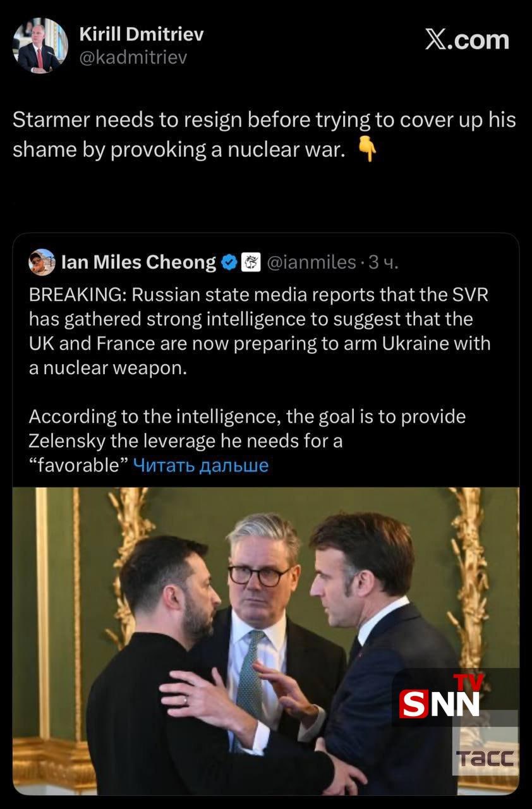Viewport: 532px width, 809px height.
Task: Click the '3 ч.' timestamp
Action: pyautogui.click(x=383, y=262)
